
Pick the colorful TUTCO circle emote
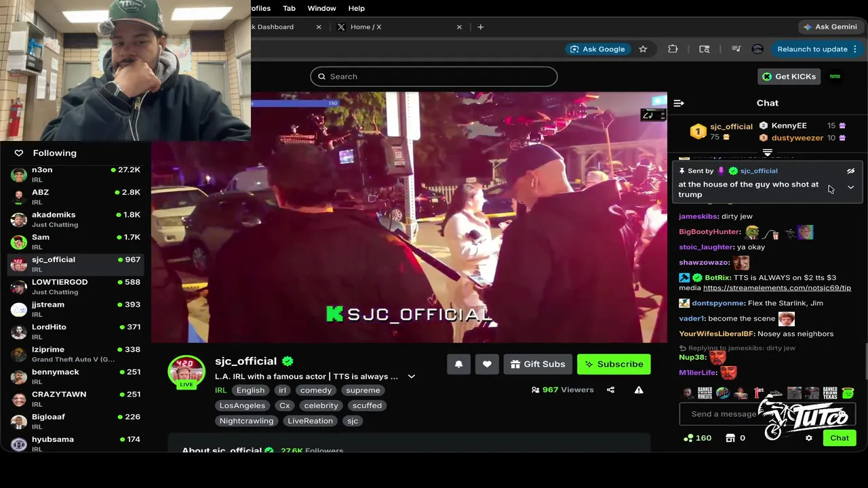click(723, 393)
